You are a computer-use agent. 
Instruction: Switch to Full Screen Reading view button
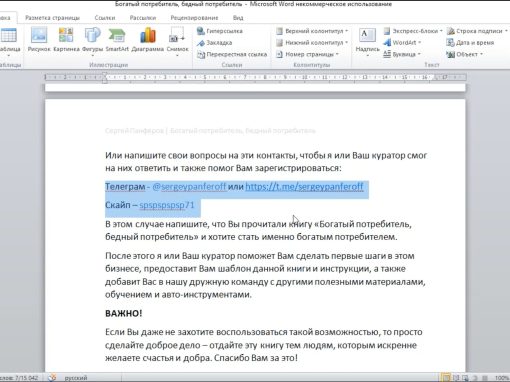457,378
